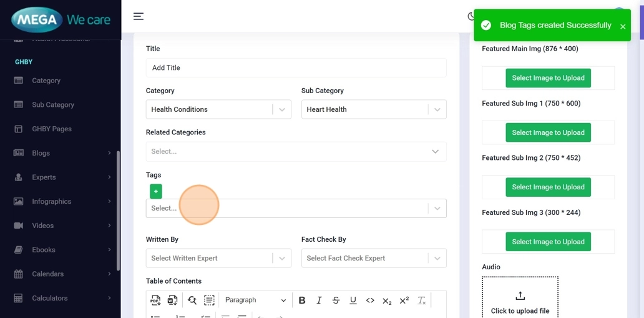Click the export to Word icon
Screen dimensions: 644x318
pyautogui.click(x=172, y=301)
